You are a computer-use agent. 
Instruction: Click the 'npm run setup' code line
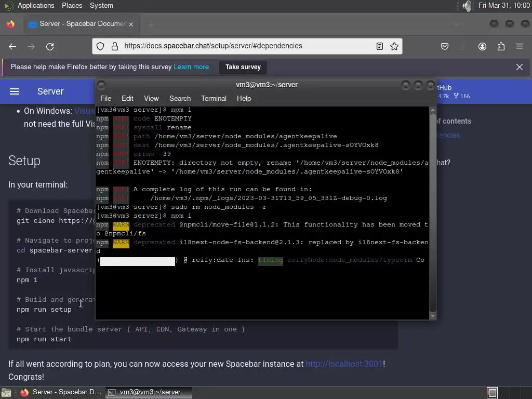click(x=44, y=310)
